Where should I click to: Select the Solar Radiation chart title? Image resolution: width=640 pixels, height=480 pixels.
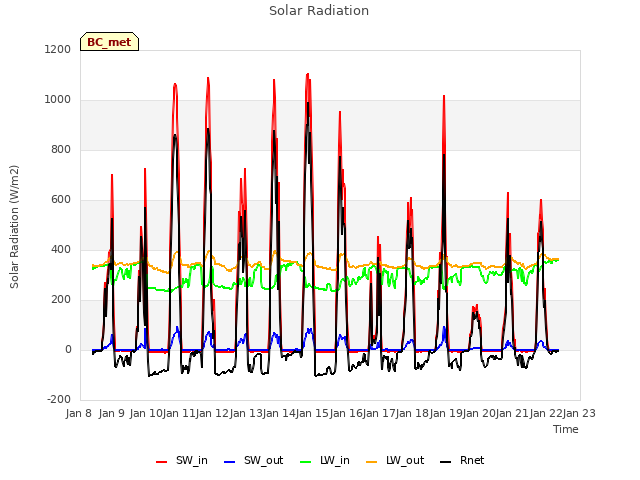pyautogui.click(x=319, y=11)
